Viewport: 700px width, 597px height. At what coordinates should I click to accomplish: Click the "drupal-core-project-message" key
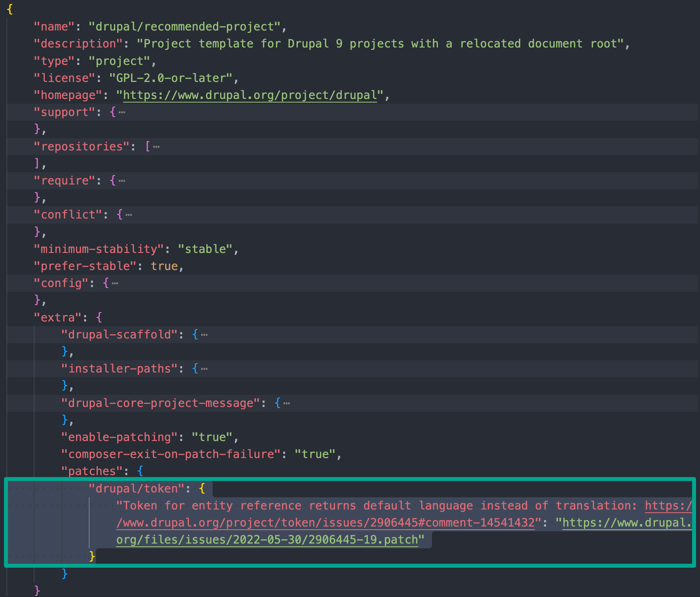pyautogui.click(x=161, y=403)
